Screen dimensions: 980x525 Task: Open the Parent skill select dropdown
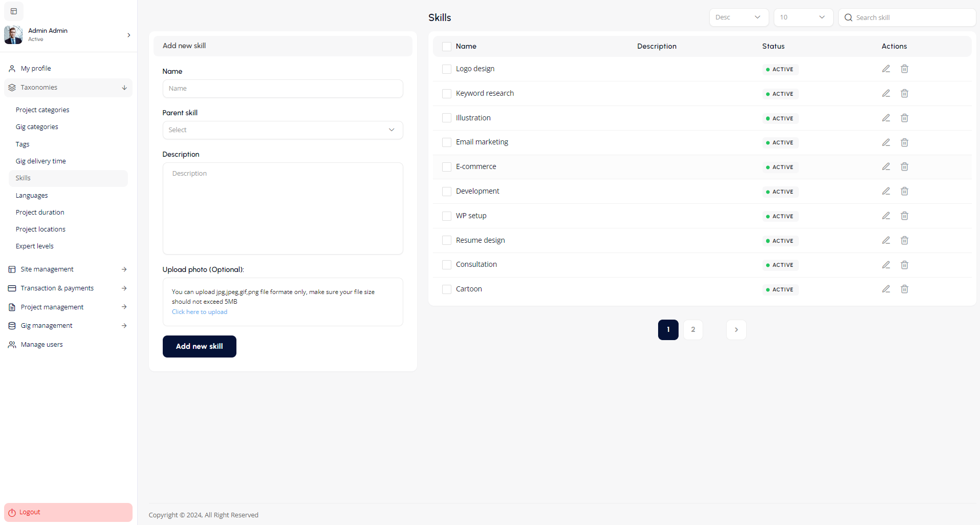tap(282, 130)
